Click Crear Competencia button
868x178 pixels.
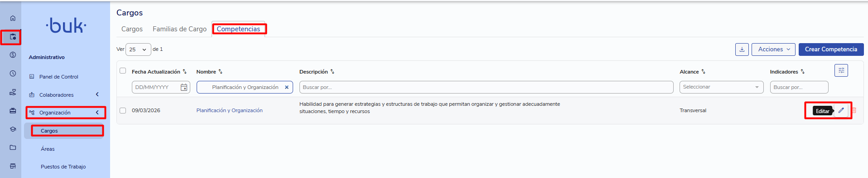(831, 49)
